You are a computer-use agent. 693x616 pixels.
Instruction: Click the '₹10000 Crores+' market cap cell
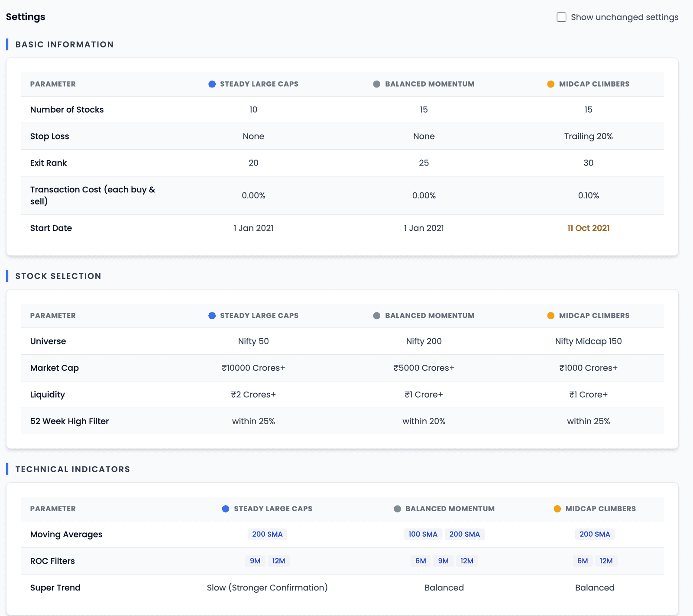point(253,368)
